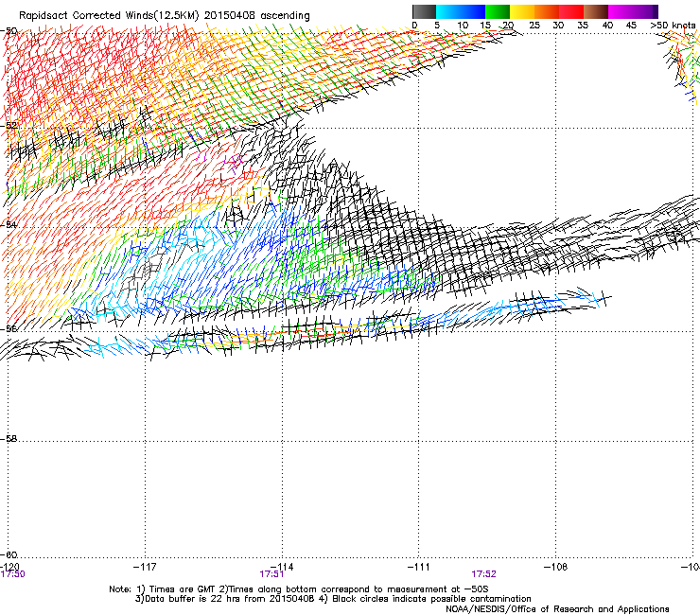The height and width of the screenshot is (615, 700).
Task: Click the title 'Rapidscat Corrected Winds(12.5KM)'
Action: 109,15
